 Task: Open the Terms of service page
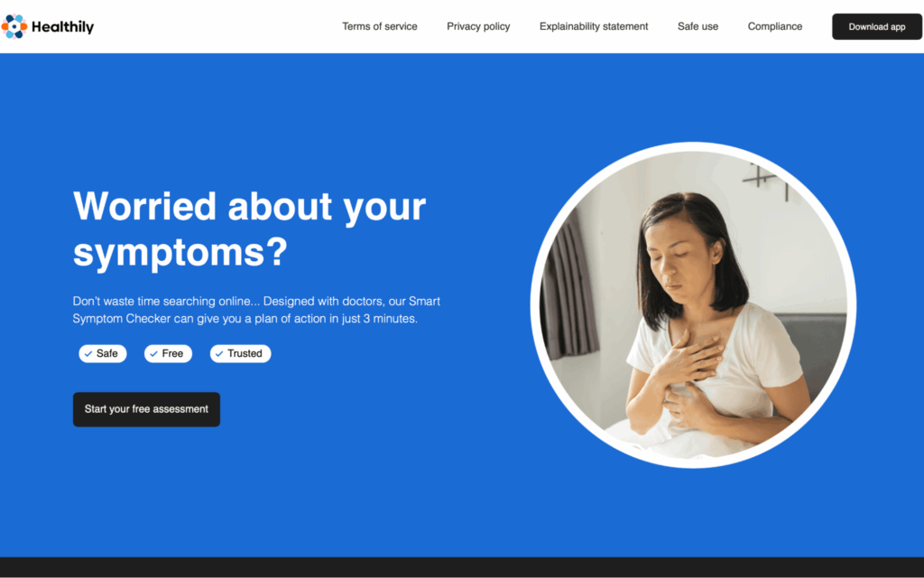[x=380, y=26]
